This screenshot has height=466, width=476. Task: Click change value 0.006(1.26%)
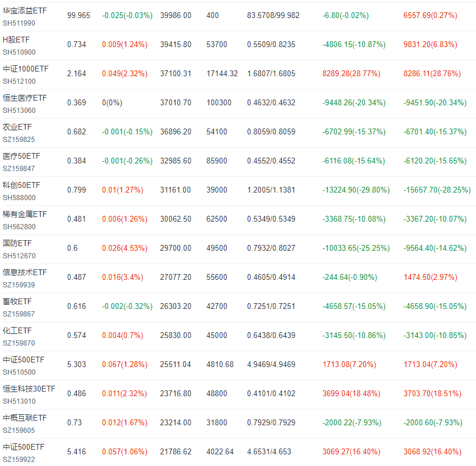[125, 219]
